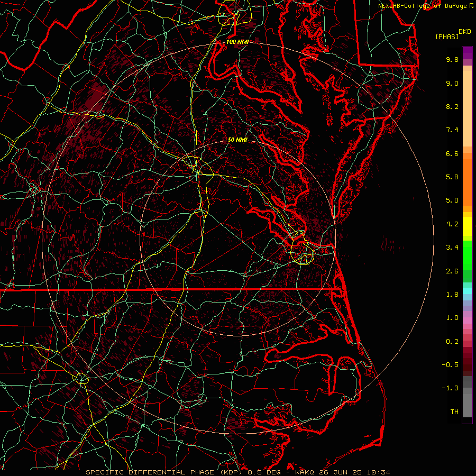476x476 pixels.
Task: Click the -0.5 legend value
Action: [x=450, y=365]
